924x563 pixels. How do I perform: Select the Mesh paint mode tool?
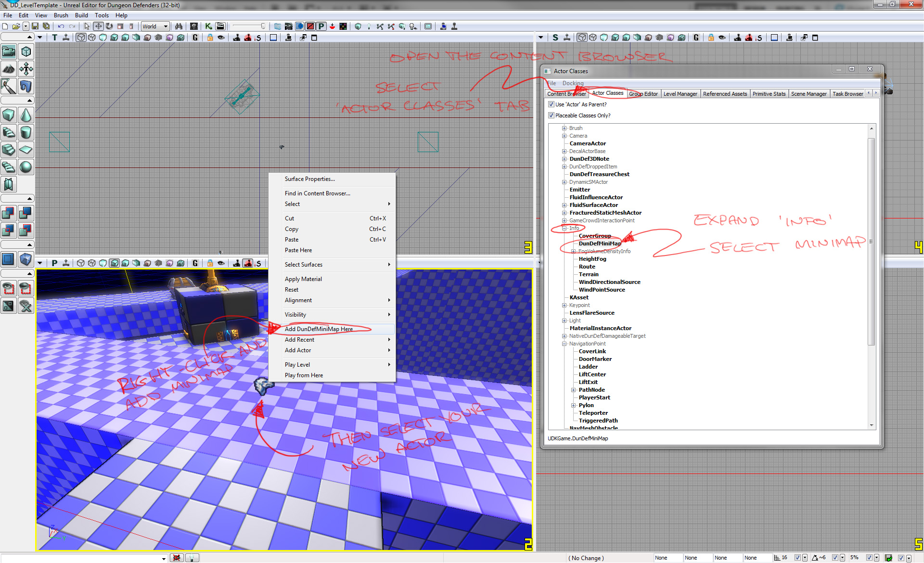pos(9,86)
